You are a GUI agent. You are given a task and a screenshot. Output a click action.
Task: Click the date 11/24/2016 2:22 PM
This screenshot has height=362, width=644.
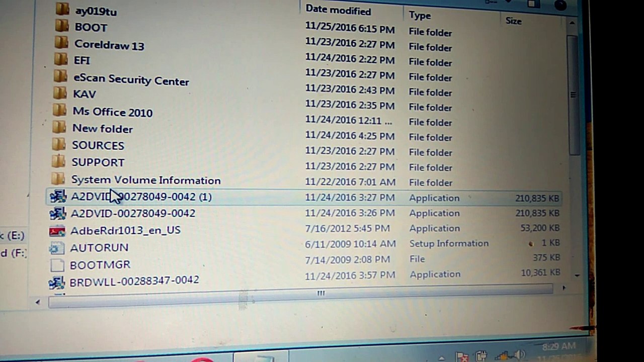350,59
